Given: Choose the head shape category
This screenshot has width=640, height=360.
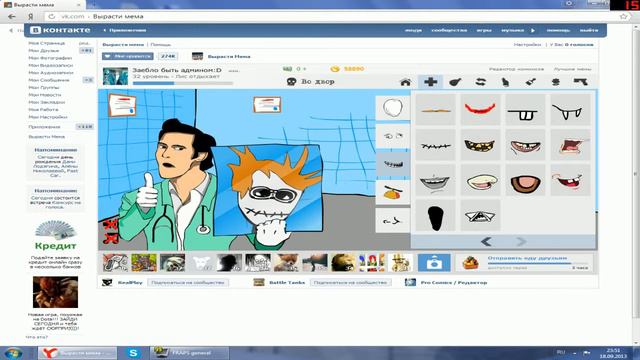Looking at the screenshot, I should coord(393,108).
